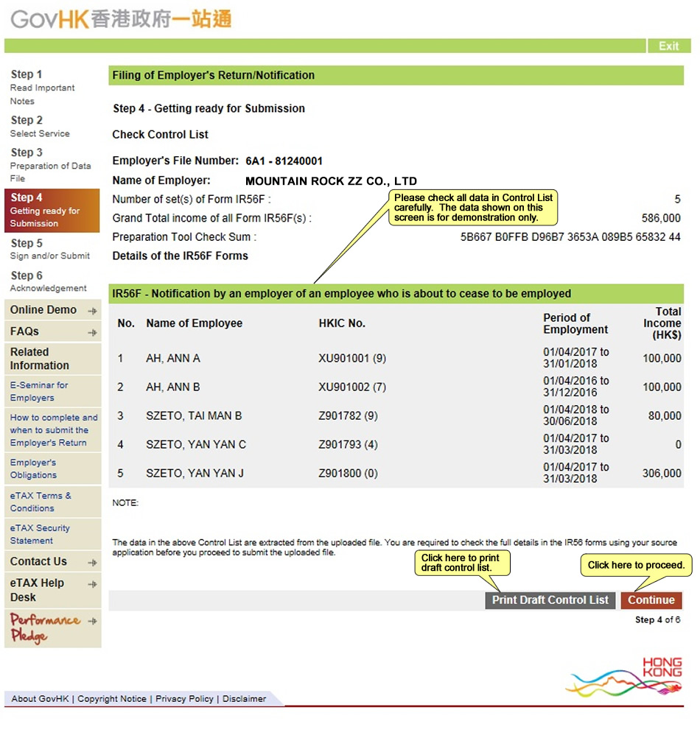Click the Exit button

tap(668, 46)
